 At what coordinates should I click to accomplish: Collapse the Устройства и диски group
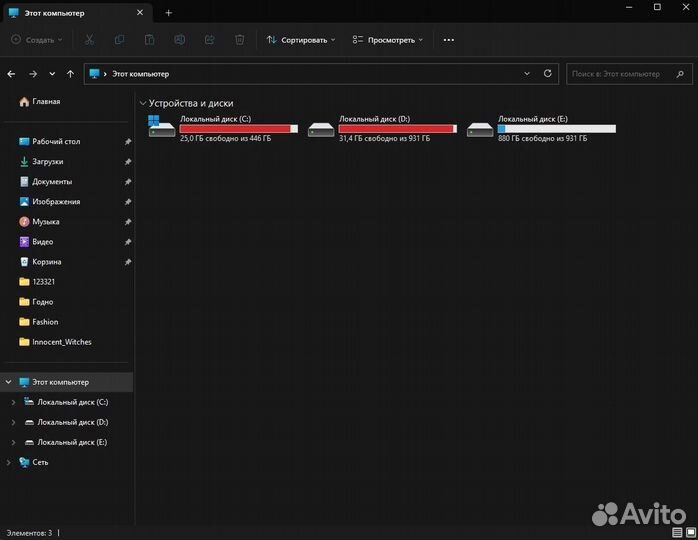click(143, 103)
